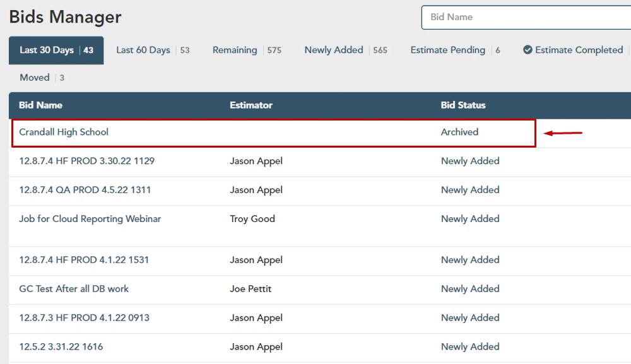Click the Estimate Completed checkmark icon
Image resolution: width=631 pixels, height=364 pixels.
528,50
